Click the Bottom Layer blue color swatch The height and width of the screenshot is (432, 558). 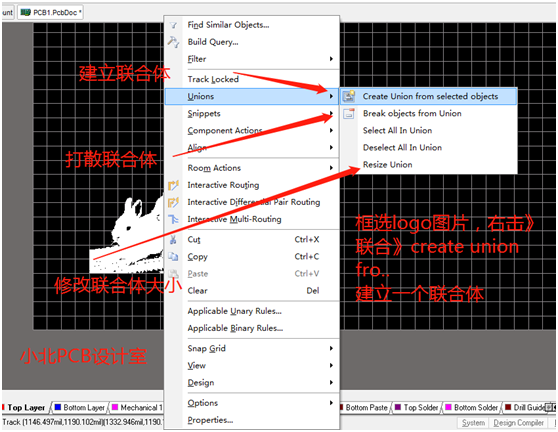click(x=58, y=407)
